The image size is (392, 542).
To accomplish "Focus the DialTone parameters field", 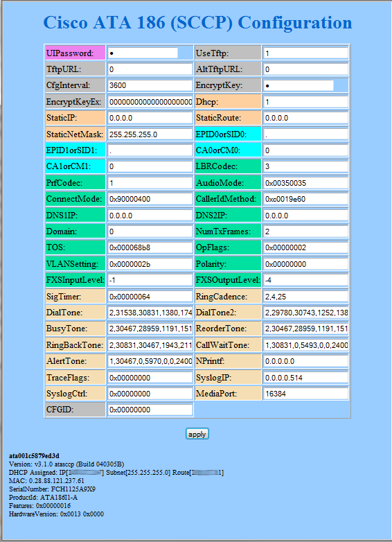I will pos(150,313).
